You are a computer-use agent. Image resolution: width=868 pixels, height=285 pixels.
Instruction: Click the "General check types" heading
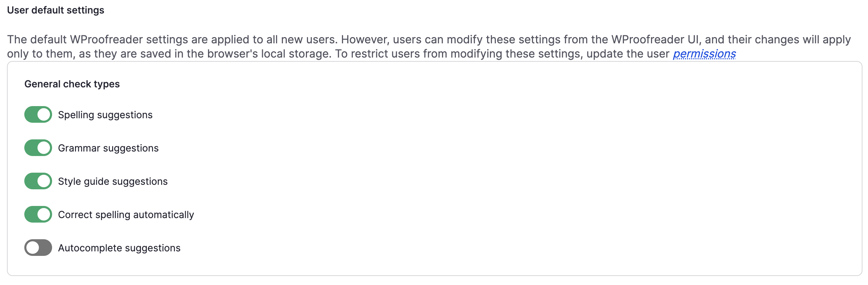[x=72, y=84]
